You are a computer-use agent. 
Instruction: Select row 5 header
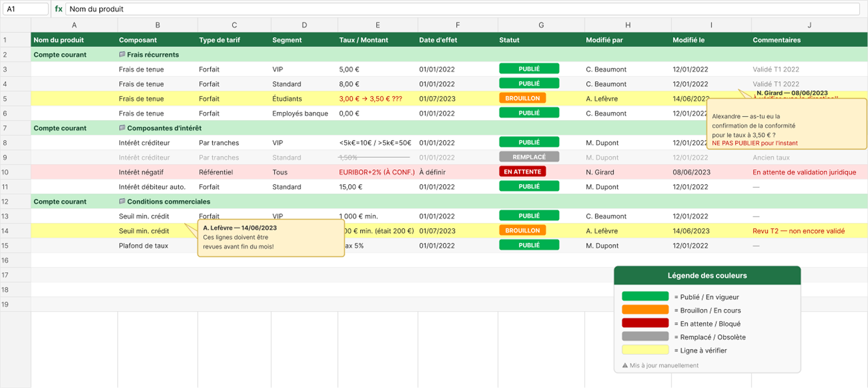point(15,99)
